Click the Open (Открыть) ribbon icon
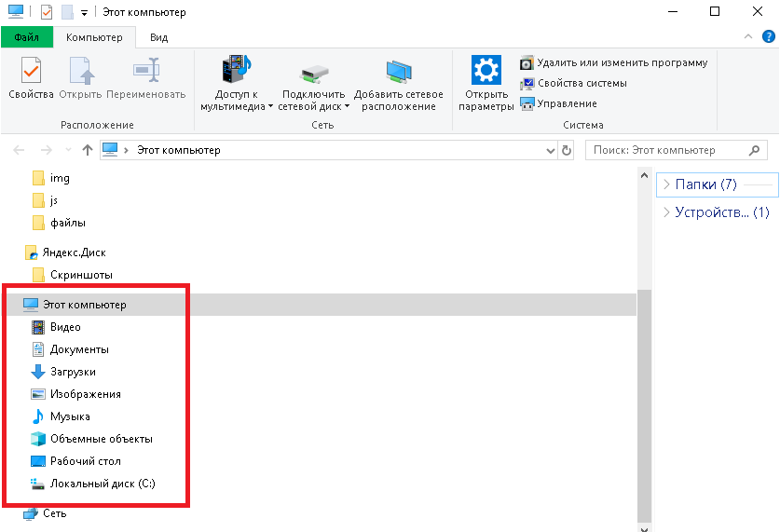The width and height of the screenshot is (780, 532). point(80,71)
